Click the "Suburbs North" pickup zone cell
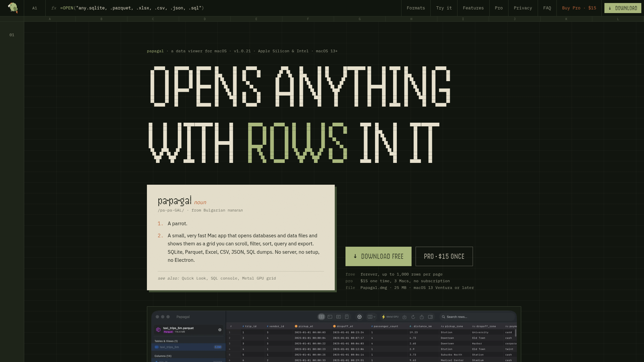Viewport: 644px width, 362px height. point(451,355)
